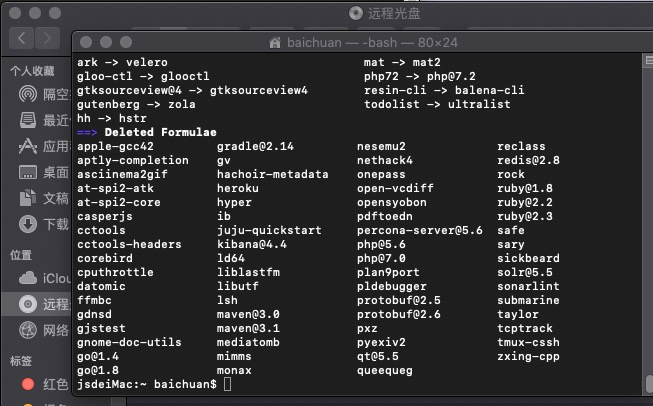This screenshot has width=653, height=406.
Task: Open the Downloads icon in Finder sidebar
Action: pyautogui.click(x=28, y=224)
